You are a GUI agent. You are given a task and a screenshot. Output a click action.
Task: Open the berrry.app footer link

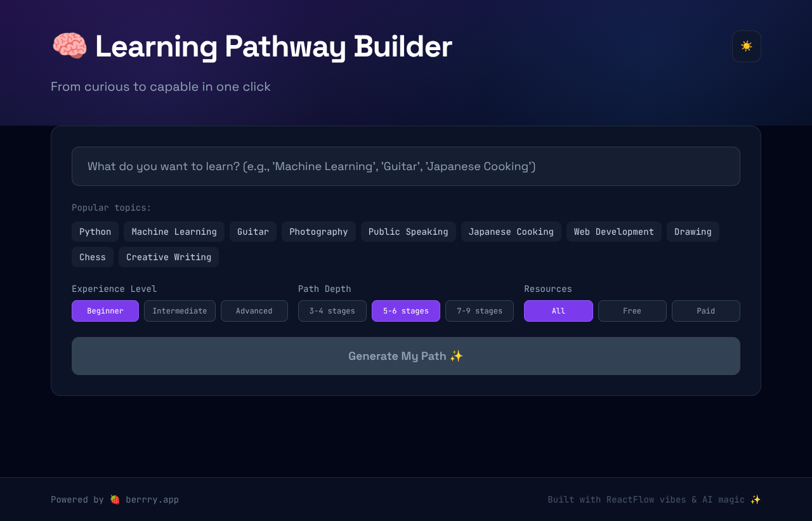(152, 499)
